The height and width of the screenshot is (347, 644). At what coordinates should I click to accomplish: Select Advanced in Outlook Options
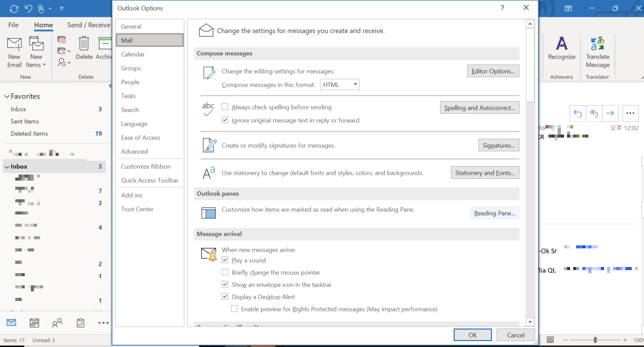tap(150, 151)
